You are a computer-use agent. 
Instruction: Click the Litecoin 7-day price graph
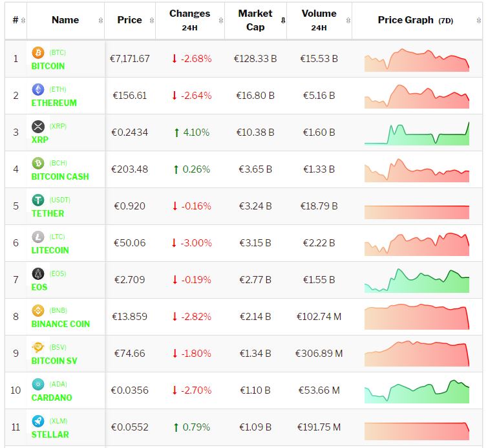click(x=416, y=244)
